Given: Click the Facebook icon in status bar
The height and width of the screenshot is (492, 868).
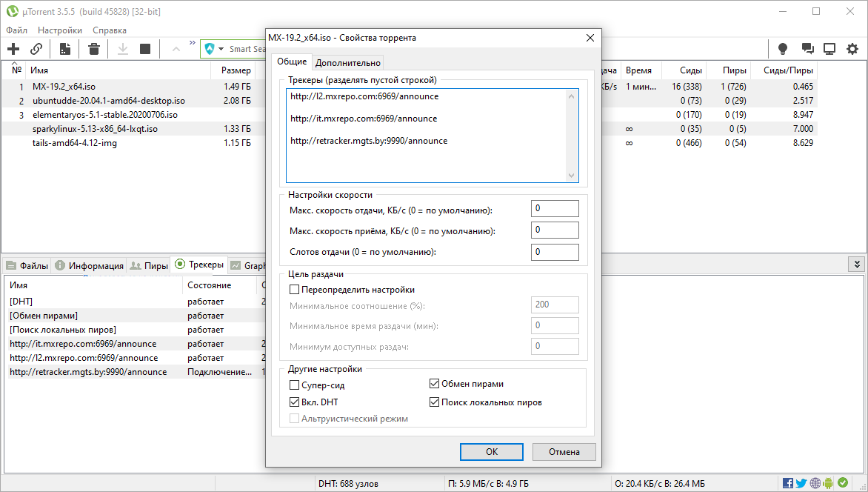Looking at the screenshot, I should click(x=788, y=483).
